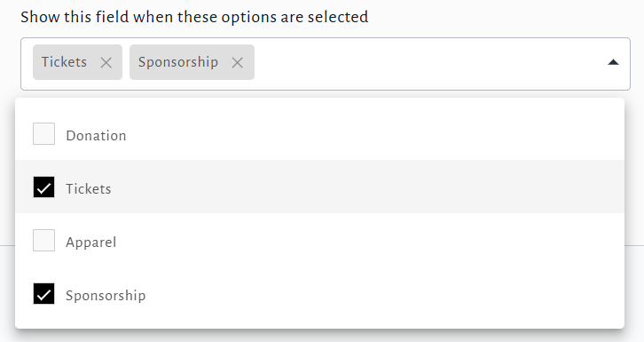Uncheck the Sponsorship checkbox in the list
The height and width of the screenshot is (342, 644).
[x=44, y=293]
